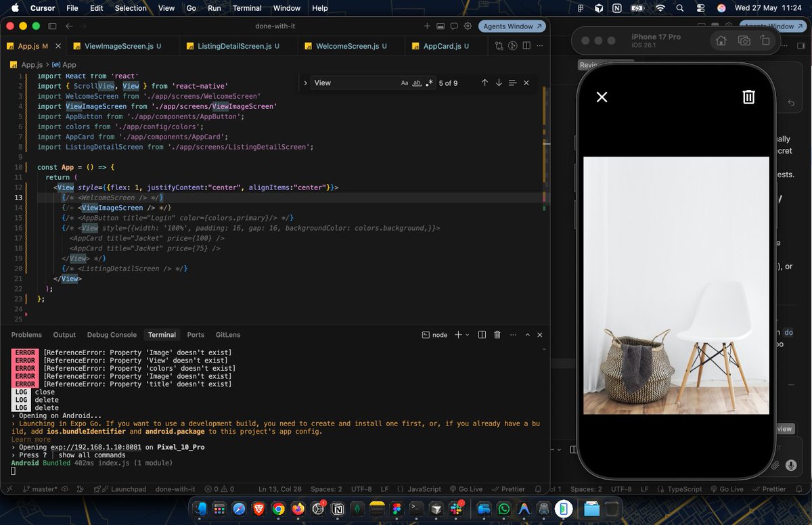812x525 pixels.
Task: Open the exp://192.168.1.10:8081 link
Action: pyautogui.click(x=96, y=447)
